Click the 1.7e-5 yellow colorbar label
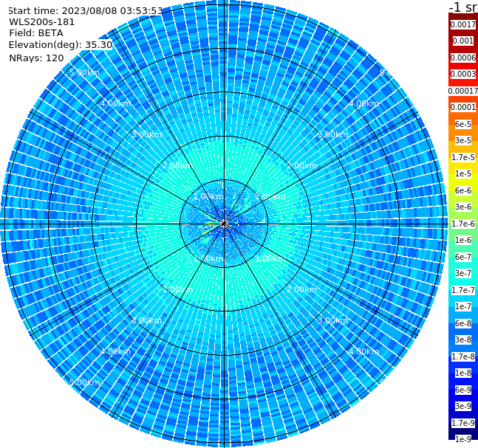The image size is (478, 448). (462, 157)
